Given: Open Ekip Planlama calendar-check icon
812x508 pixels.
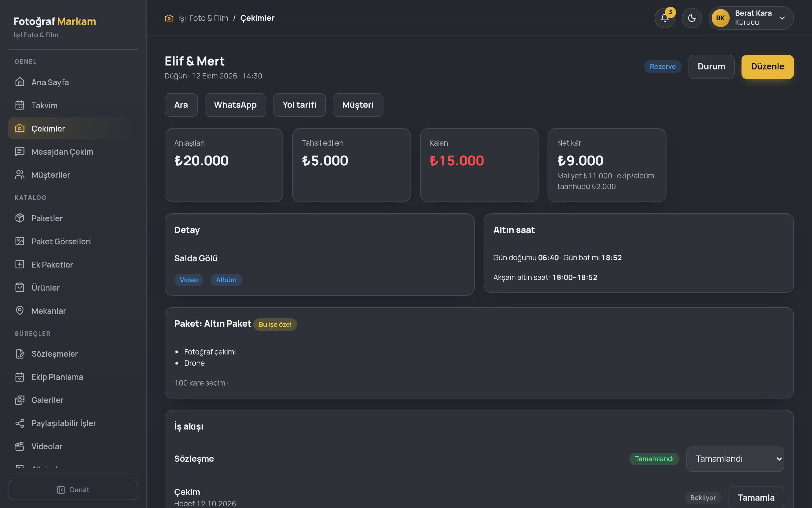Looking at the screenshot, I should 20,377.
